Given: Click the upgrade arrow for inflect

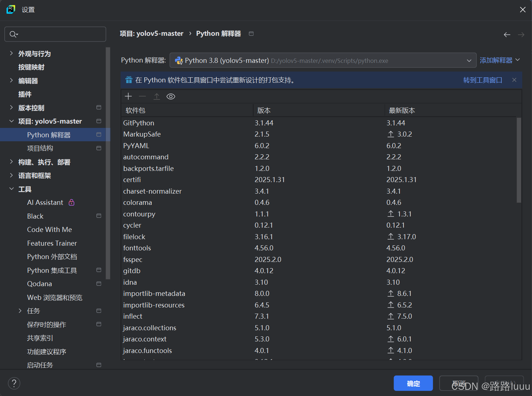Looking at the screenshot, I should [x=391, y=316].
